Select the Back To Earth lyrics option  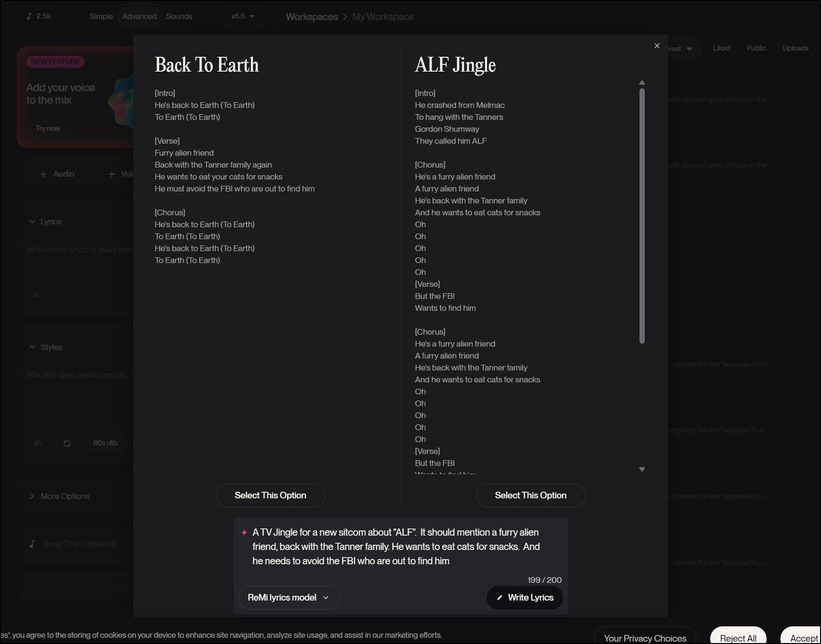pyautogui.click(x=270, y=496)
